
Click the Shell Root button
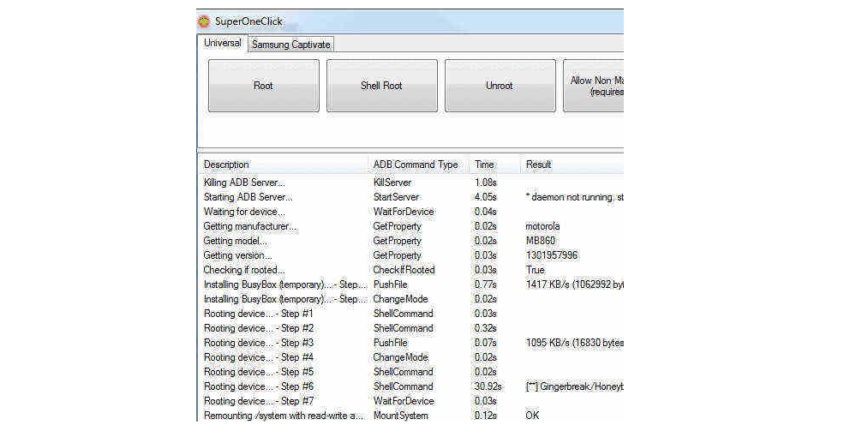(381, 86)
